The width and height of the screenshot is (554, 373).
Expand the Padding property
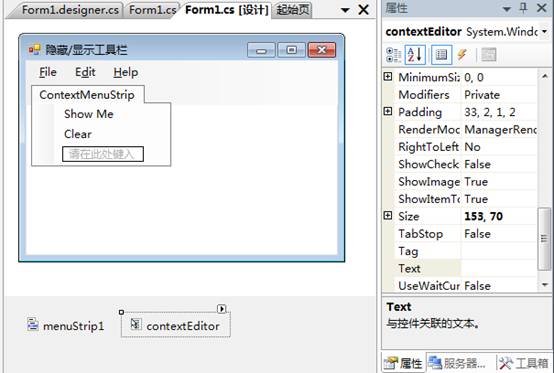(x=388, y=111)
